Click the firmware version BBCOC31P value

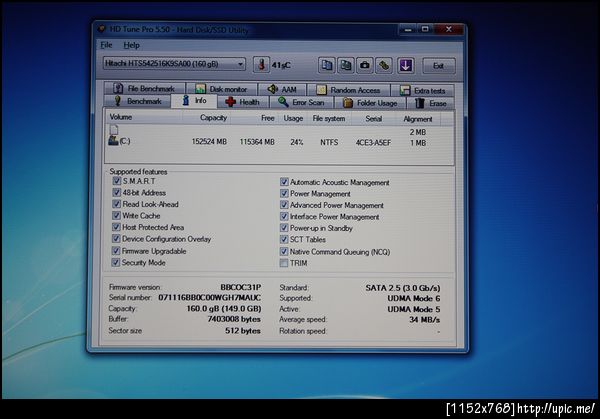pyautogui.click(x=241, y=287)
